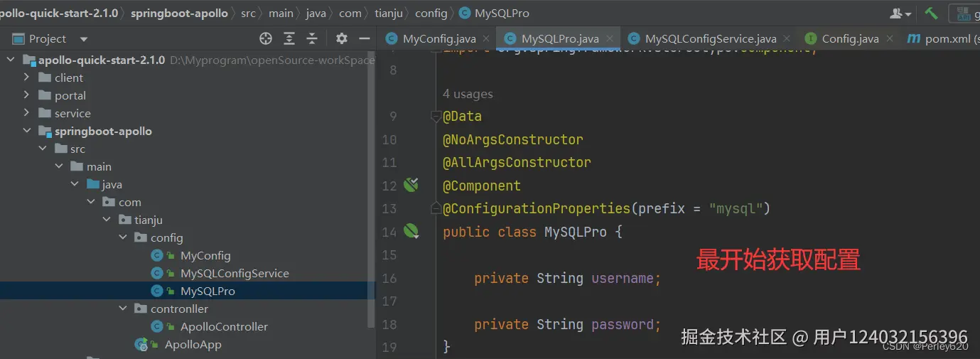Image resolution: width=980 pixels, height=359 pixels.
Task: Click Spring bean gutter icon on line 14
Action: (x=411, y=230)
